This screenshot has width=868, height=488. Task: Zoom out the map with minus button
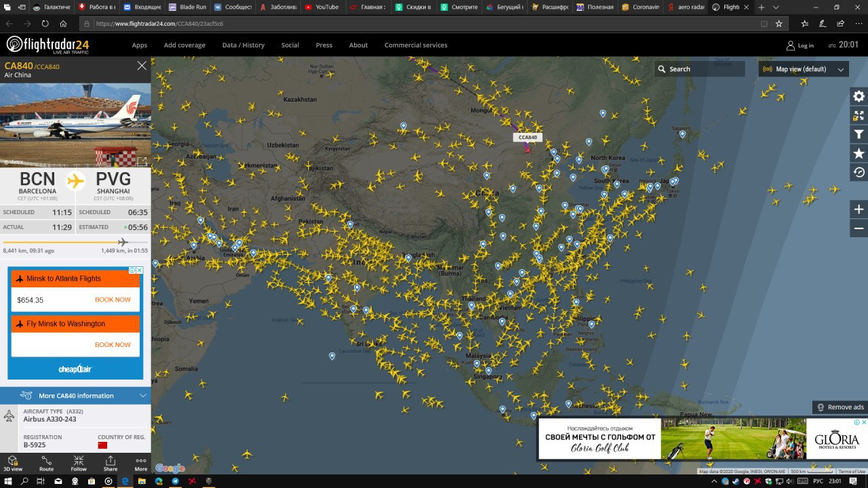click(859, 228)
